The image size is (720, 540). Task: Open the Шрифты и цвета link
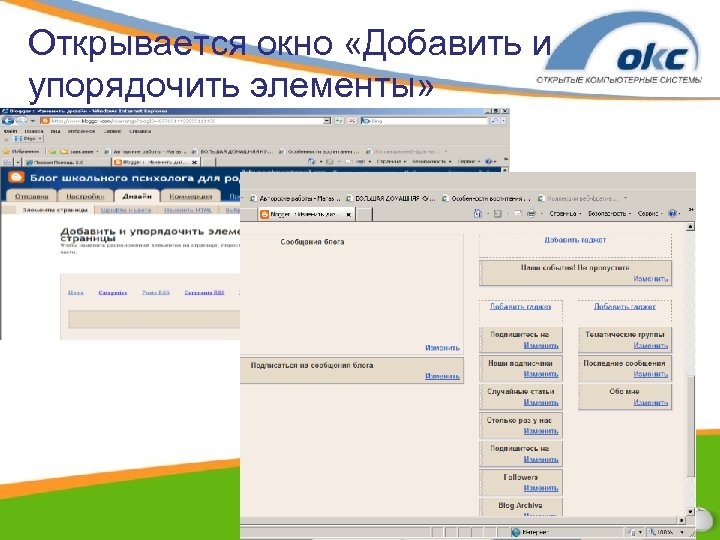click(x=126, y=210)
